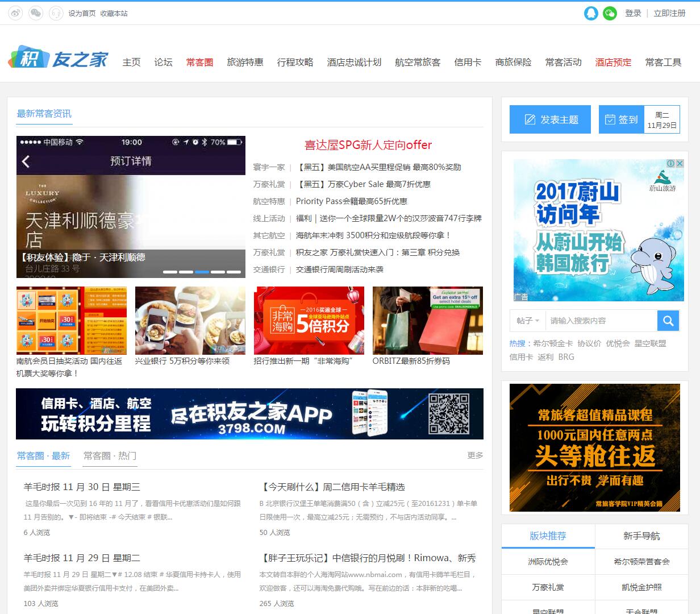Image resolution: width=700 pixels, height=614 pixels.
Task: Open 羊毛时报 11 月 29 日 post
Action: pos(82,558)
